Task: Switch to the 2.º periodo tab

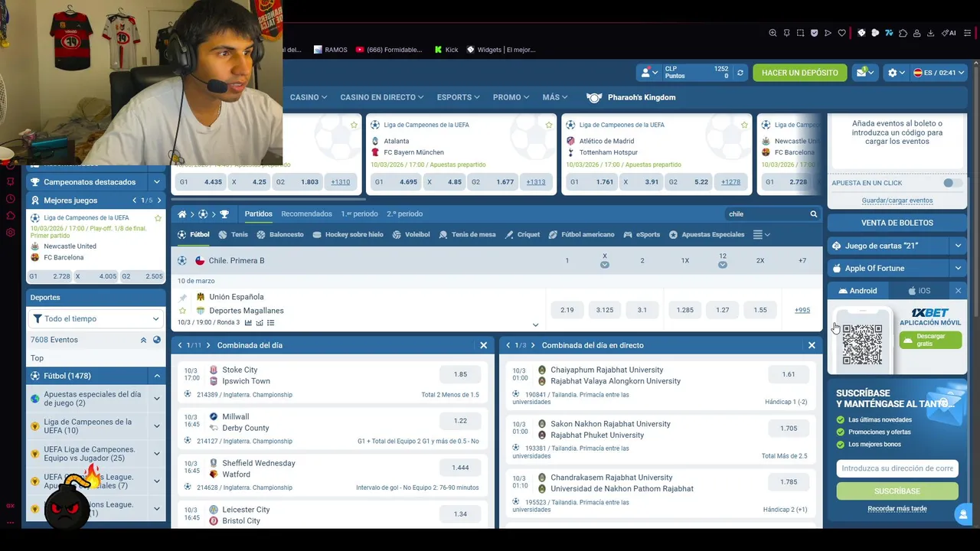Action: pyautogui.click(x=405, y=214)
